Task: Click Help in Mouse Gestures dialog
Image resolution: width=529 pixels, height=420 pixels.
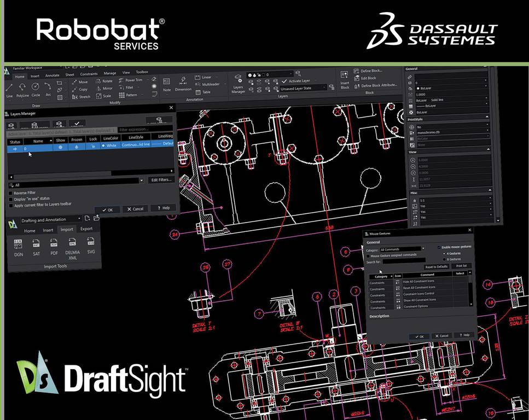Action: pyautogui.click(x=464, y=335)
